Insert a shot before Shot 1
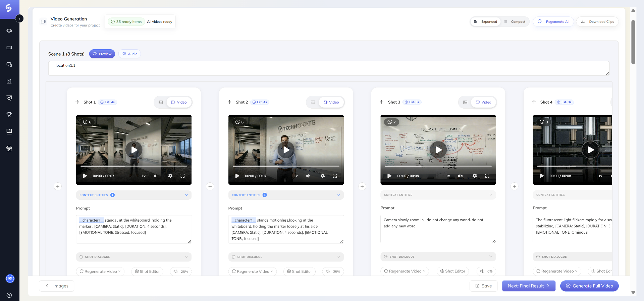 58,186
